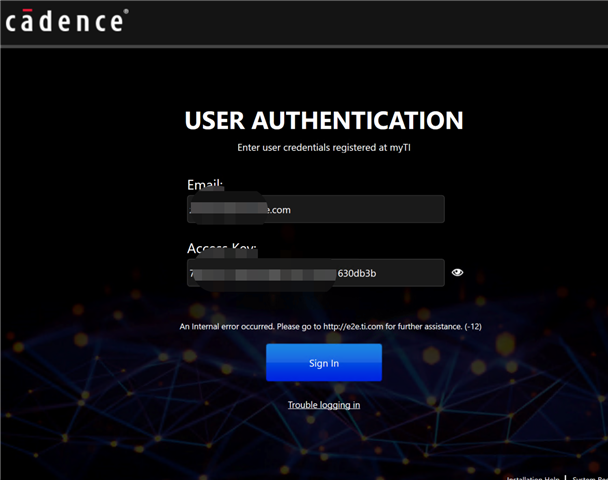Click the Access Key field label
Screen dimensions: 608x480
pos(222,248)
